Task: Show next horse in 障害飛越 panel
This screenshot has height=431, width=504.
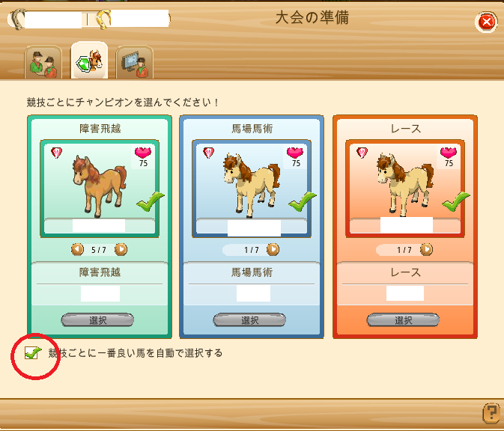Action: 121,249
